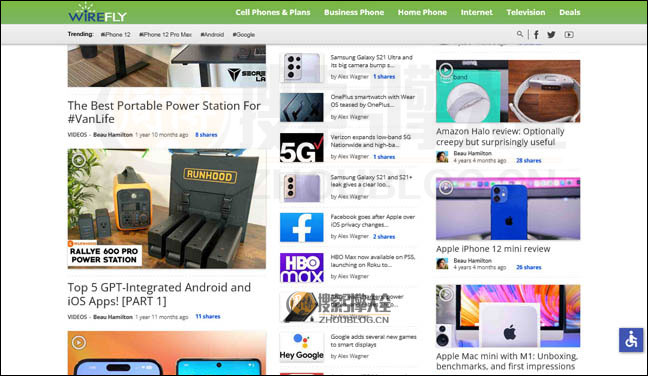Open Top 5 GPT-Integrated Apps article
This screenshot has height=376, width=648.
pyautogui.click(x=159, y=294)
